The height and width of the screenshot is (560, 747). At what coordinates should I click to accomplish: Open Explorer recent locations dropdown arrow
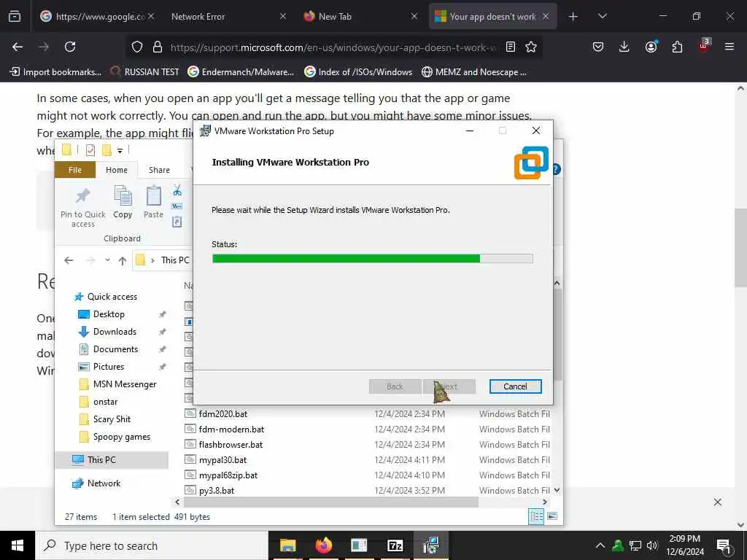(x=108, y=260)
